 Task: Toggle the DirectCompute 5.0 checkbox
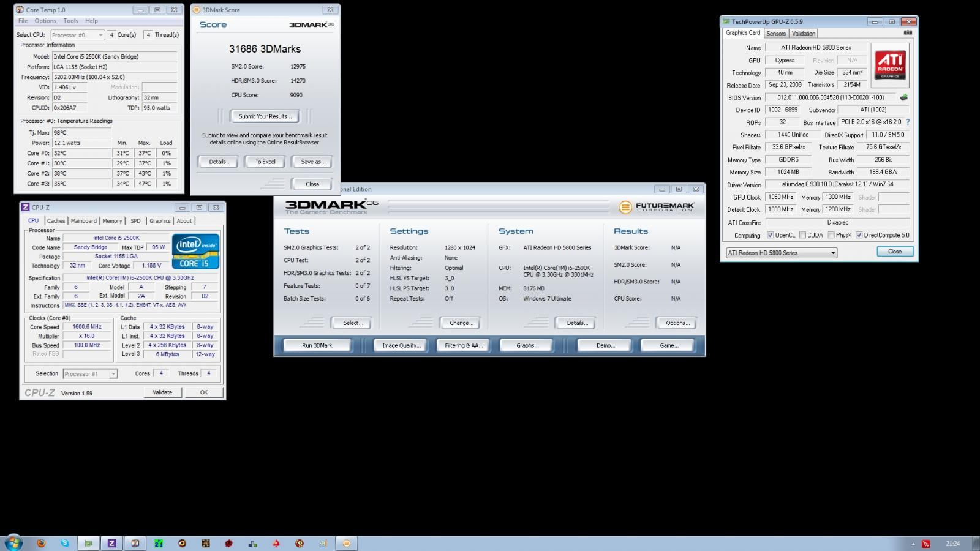(x=859, y=235)
